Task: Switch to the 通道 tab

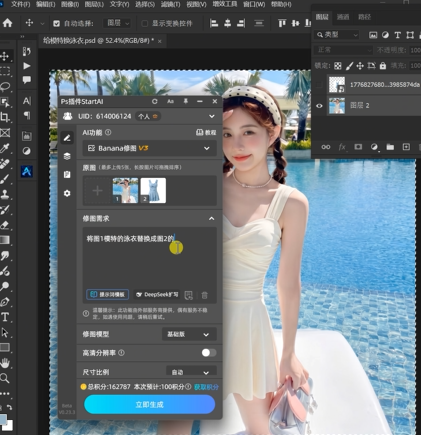Action: (343, 17)
